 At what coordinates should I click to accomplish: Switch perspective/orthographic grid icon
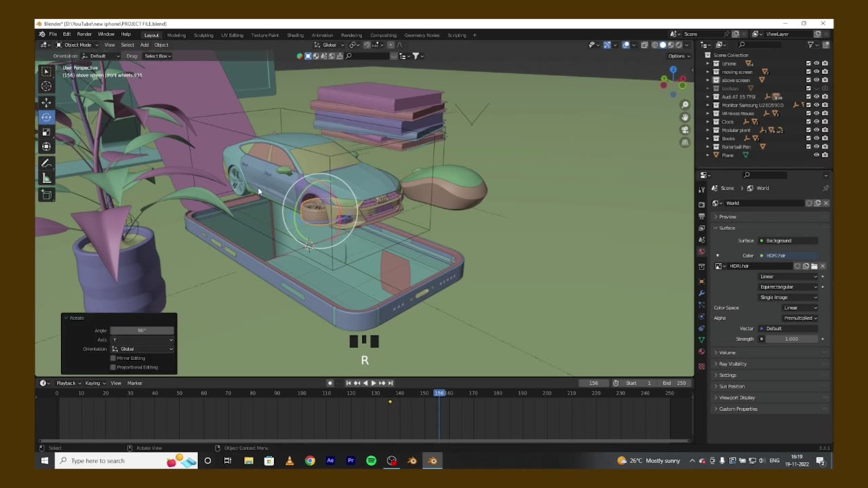(x=685, y=142)
